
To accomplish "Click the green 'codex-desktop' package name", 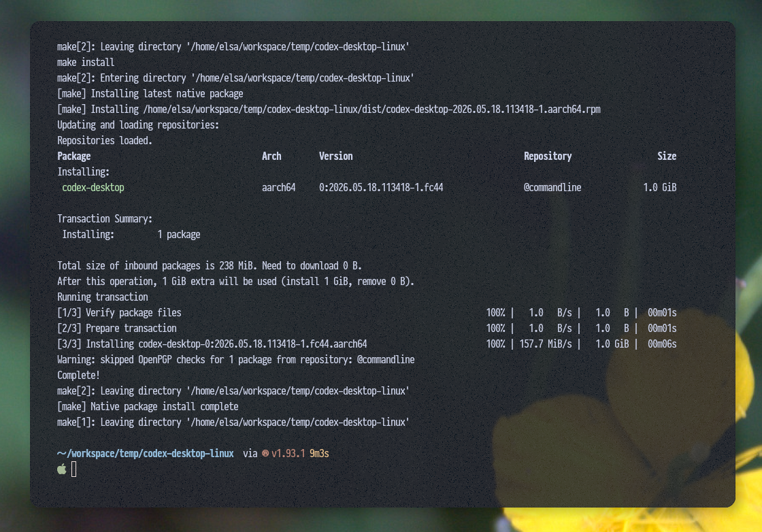I will pyautogui.click(x=93, y=188).
